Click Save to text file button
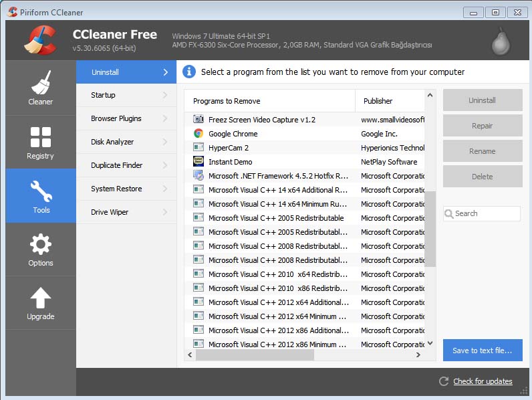The width and height of the screenshot is (532, 400). [483, 351]
